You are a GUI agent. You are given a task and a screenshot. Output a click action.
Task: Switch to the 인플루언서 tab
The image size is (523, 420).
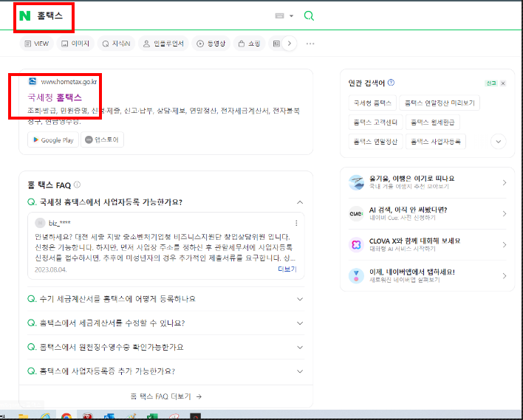coord(163,44)
